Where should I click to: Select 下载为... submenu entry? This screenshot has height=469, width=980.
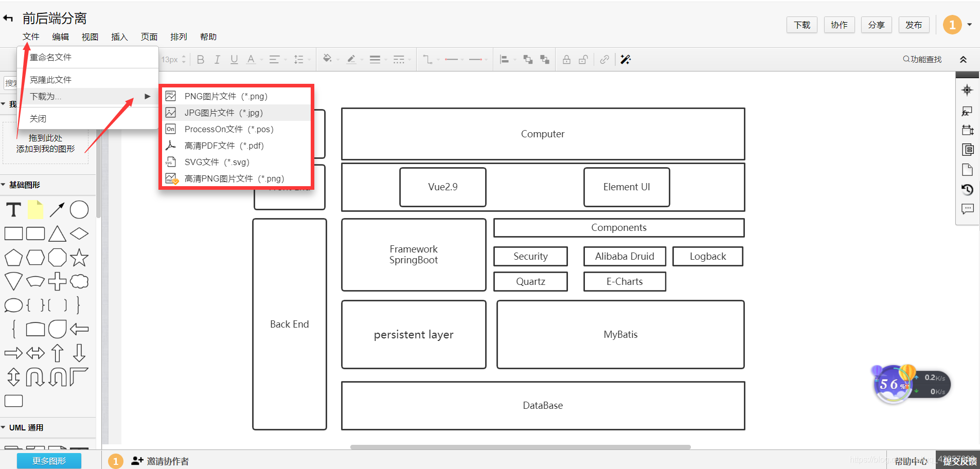click(x=88, y=96)
